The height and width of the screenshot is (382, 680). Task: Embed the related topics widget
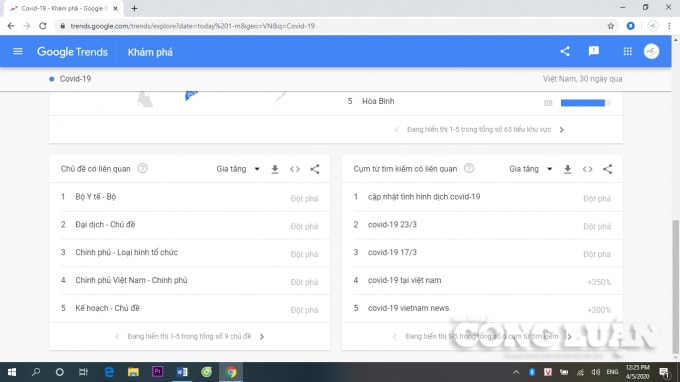[x=295, y=169]
